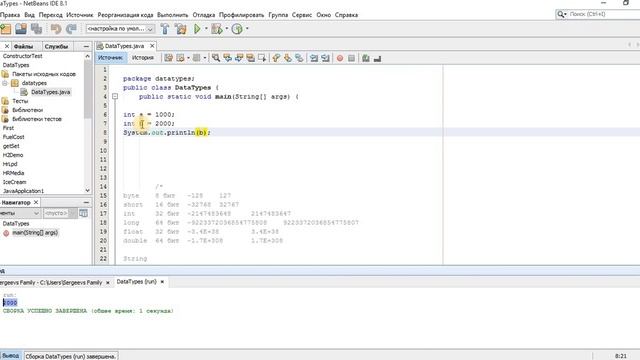Click Shift Line Right icon
The image size is (640, 360).
pyautogui.click(x=325, y=58)
